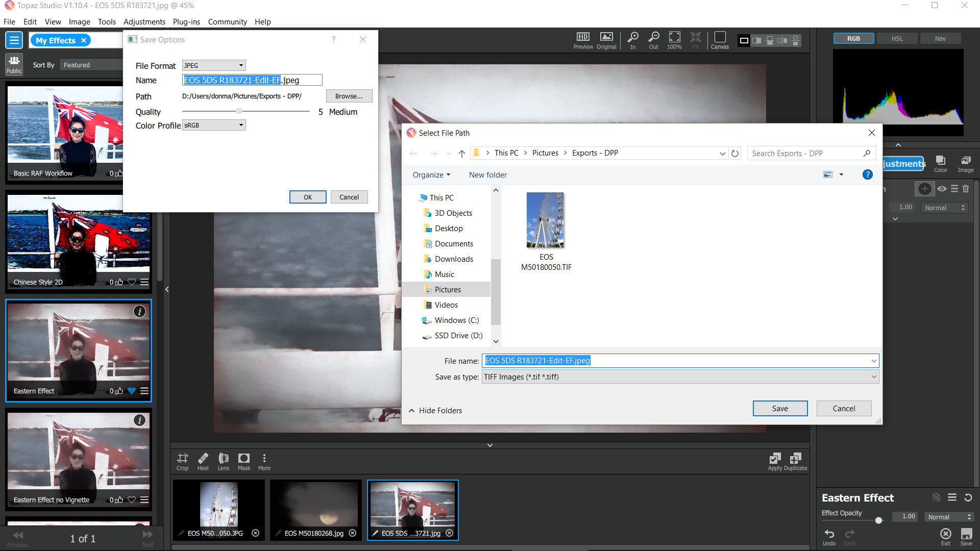Select the Heal tool
Viewport: 980px width, 551px height.
(x=203, y=461)
